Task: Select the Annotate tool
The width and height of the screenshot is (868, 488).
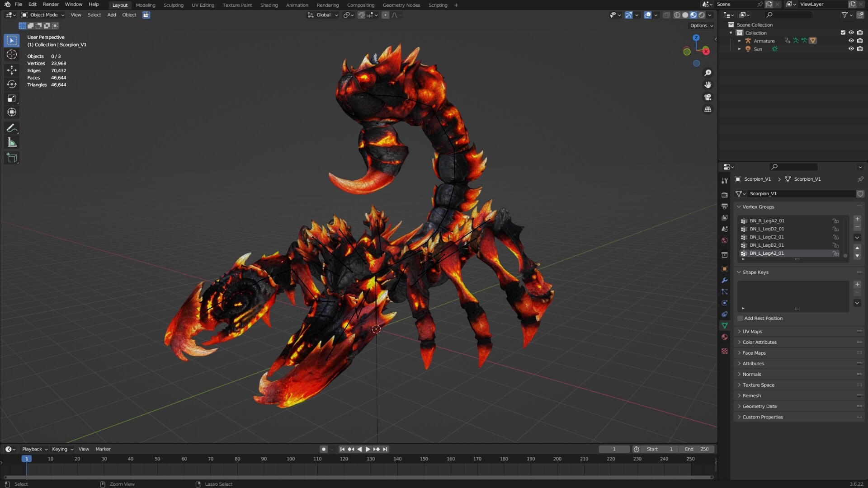Action: coord(12,128)
